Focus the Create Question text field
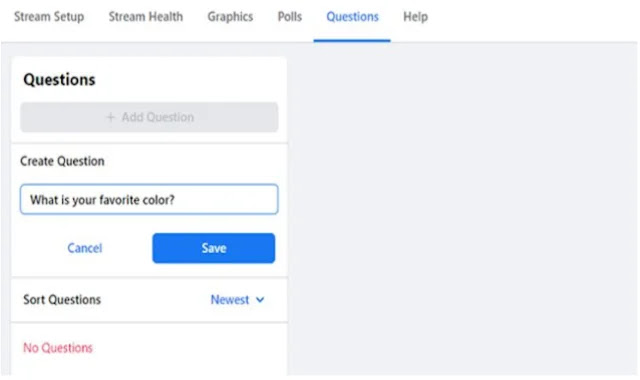This screenshot has height=380, width=640. [149, 200]
